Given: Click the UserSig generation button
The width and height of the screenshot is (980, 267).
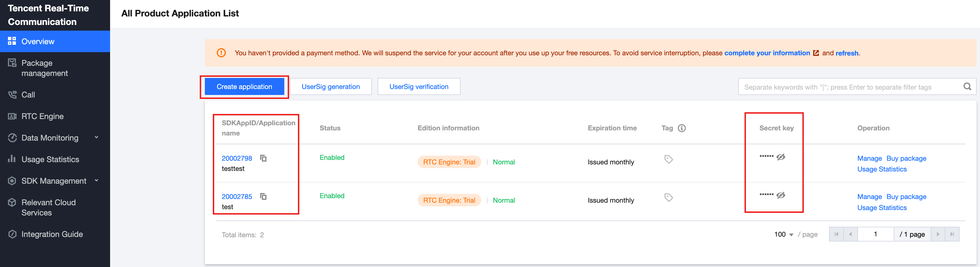Looking at the screenshot, I should pos(330,87).
